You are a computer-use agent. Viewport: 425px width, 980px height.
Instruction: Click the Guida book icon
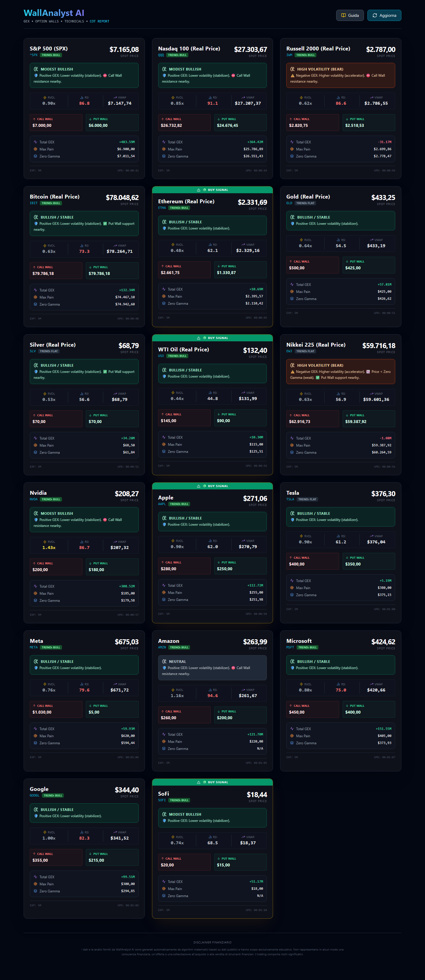pos(343,16)
